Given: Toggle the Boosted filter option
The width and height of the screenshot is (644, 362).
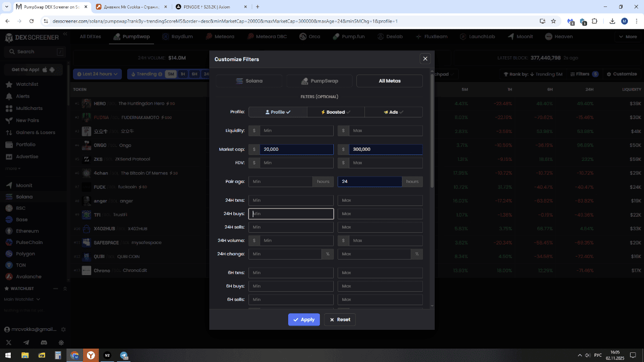Looking at the screenshot, I should pos(335,112).
